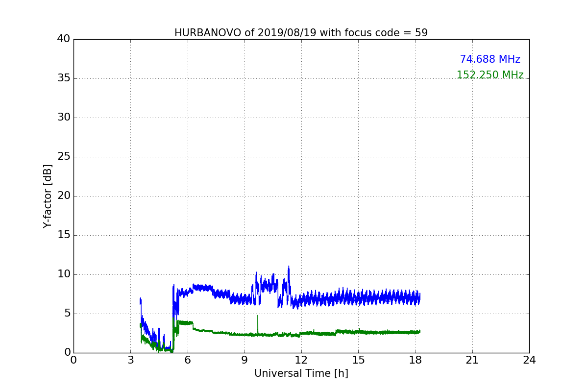Click y-axis tick label 25
The height and width of the screenshot is (392, 588).
64,157
